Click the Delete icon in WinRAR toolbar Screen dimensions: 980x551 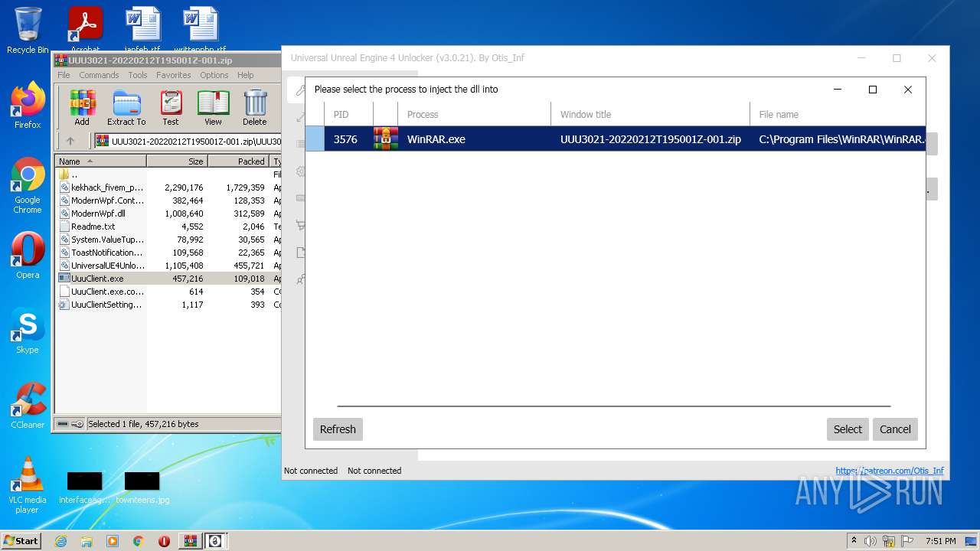pos(255,108)
